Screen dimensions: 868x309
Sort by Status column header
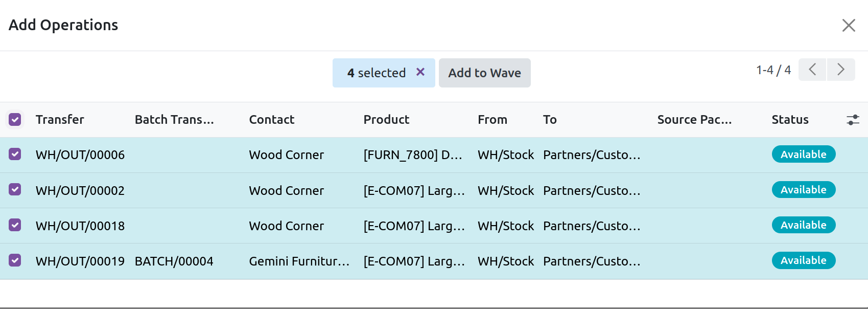pyautogui.click(x=790, y=120)
